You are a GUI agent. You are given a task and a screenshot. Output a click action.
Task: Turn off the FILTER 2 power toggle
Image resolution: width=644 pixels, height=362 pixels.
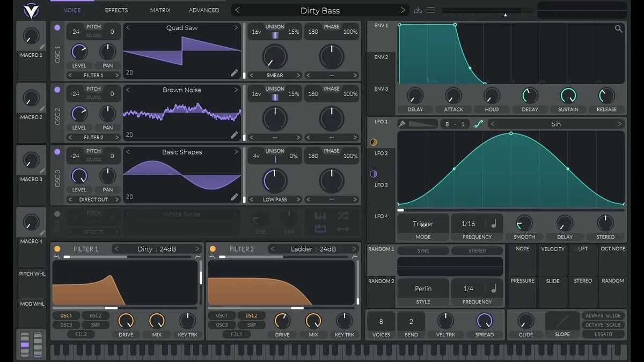[x=213, y=249]
